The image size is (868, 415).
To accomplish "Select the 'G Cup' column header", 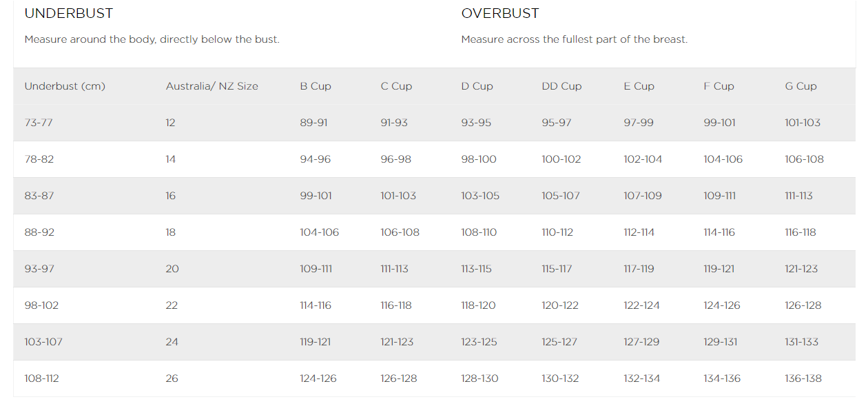I will pos(800,86).
